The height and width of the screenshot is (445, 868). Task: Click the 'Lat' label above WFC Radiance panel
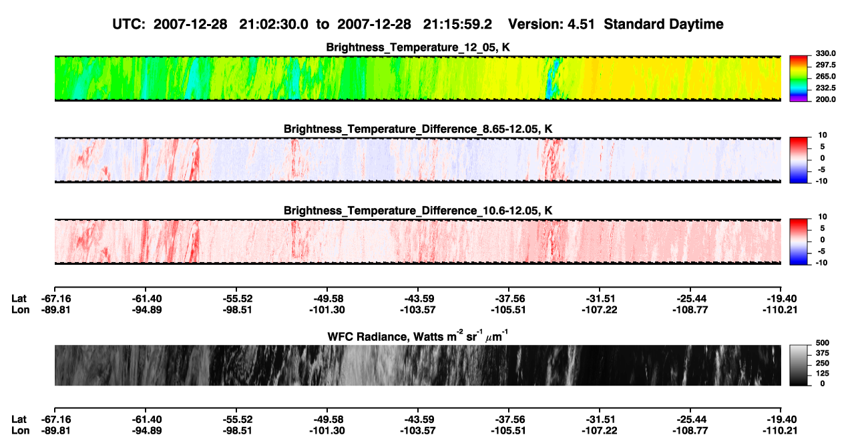coord(19,298)
